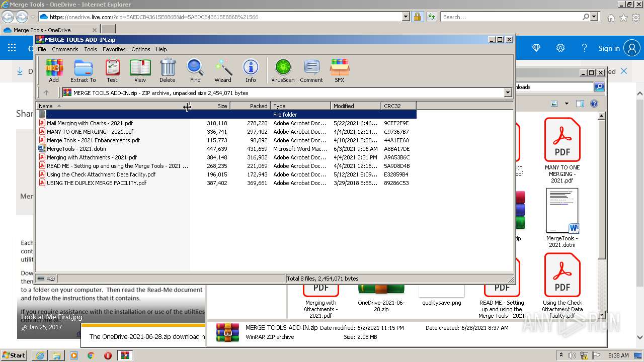Select Using the Check Attachment Data facility.pdf
644x362 pixels.
(x=226, y=174)
